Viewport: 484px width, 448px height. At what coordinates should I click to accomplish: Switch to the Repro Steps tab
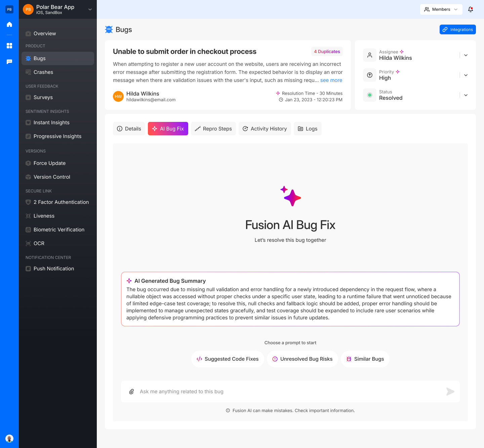(x=213, y=129)
